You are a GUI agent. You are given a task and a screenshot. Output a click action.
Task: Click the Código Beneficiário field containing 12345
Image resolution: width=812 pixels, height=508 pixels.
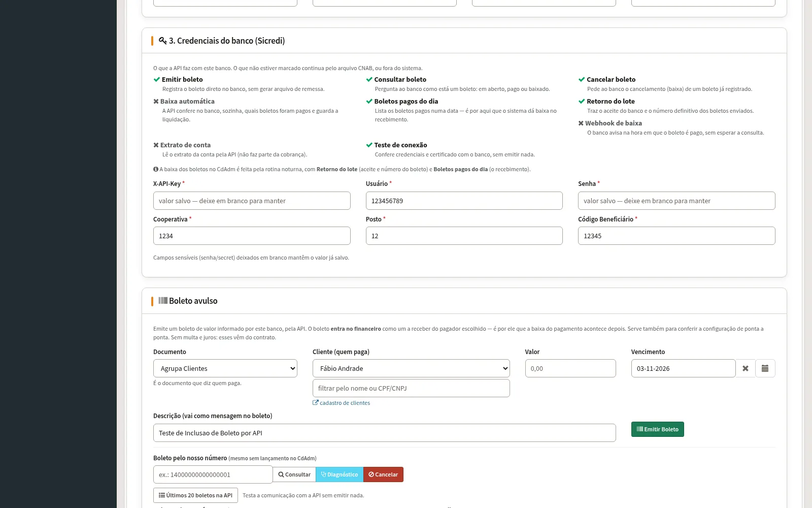coord(676,236)
